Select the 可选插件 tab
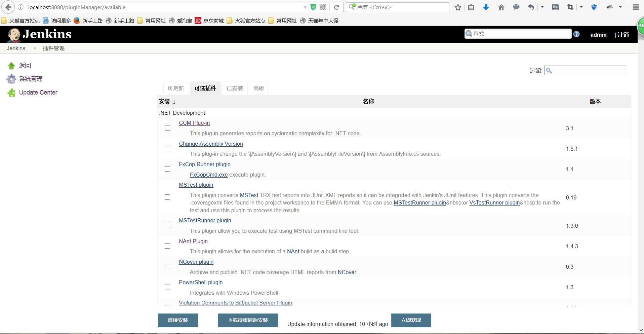 tap(205, 88)
